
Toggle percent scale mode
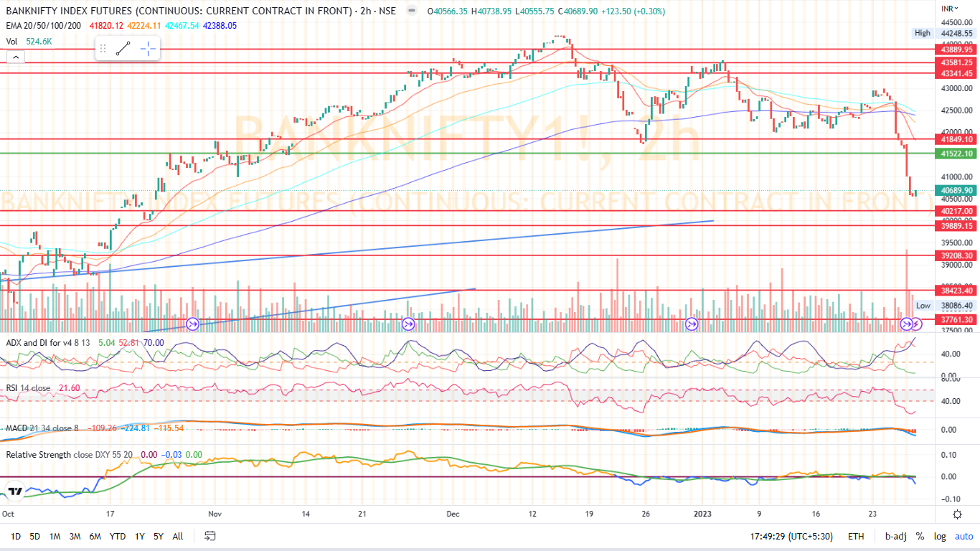pos(920,536)
